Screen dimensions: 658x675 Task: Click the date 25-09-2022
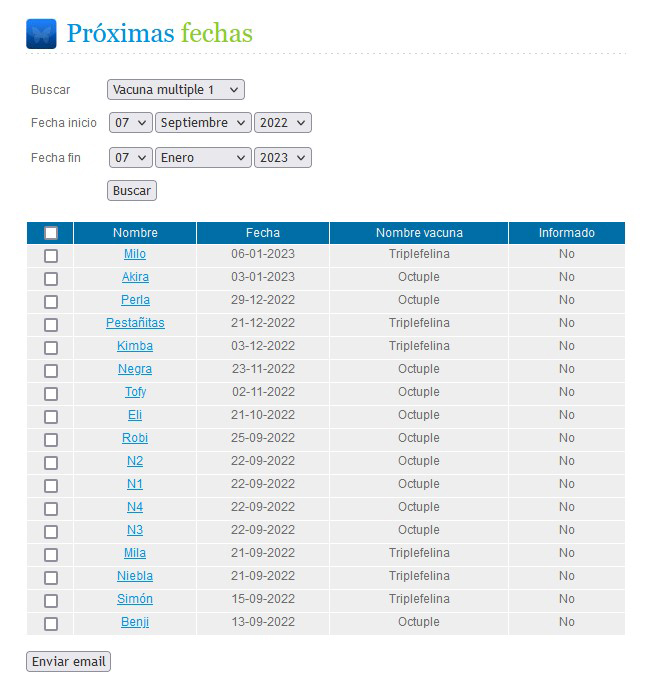[263, 438]
